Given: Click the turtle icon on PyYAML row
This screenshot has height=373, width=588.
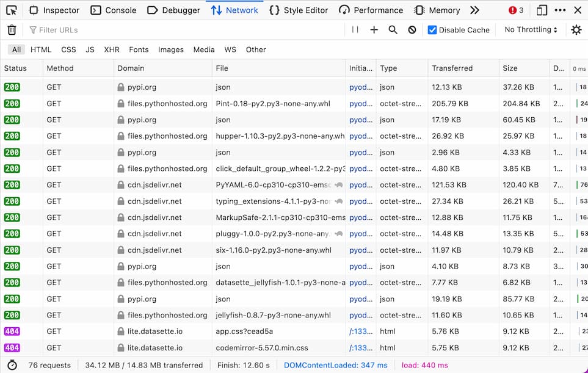Looking at the screenshot, I should coord(339,185).
